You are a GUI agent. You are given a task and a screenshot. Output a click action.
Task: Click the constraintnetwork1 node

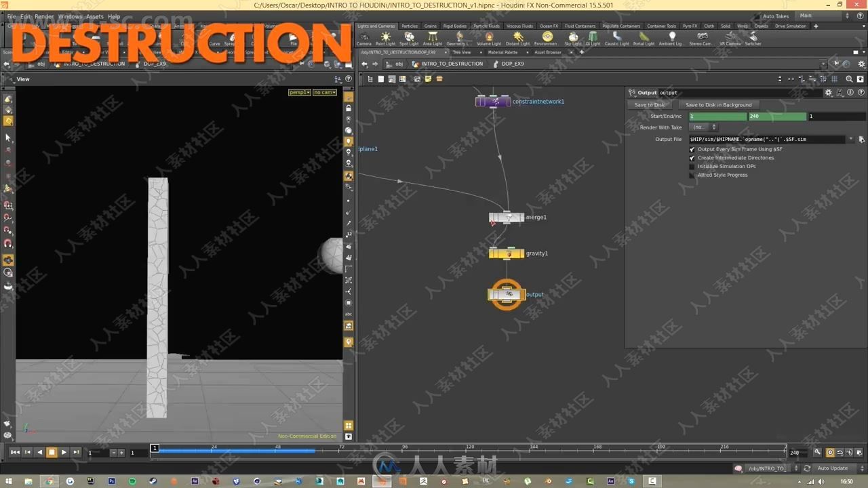pos(493,101)
